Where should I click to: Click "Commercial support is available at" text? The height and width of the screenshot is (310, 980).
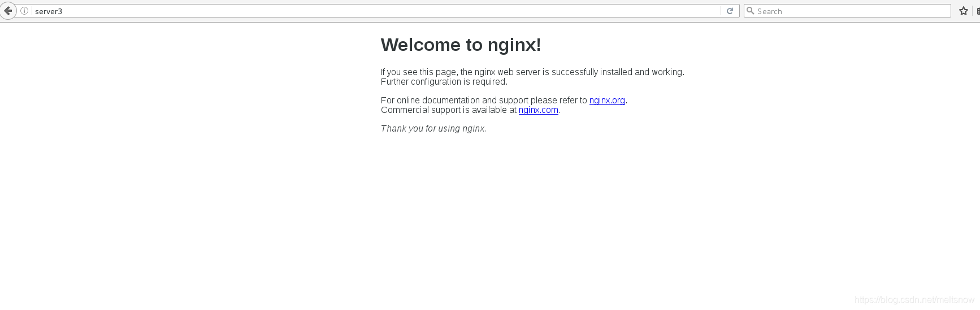(x=449, y=110)
